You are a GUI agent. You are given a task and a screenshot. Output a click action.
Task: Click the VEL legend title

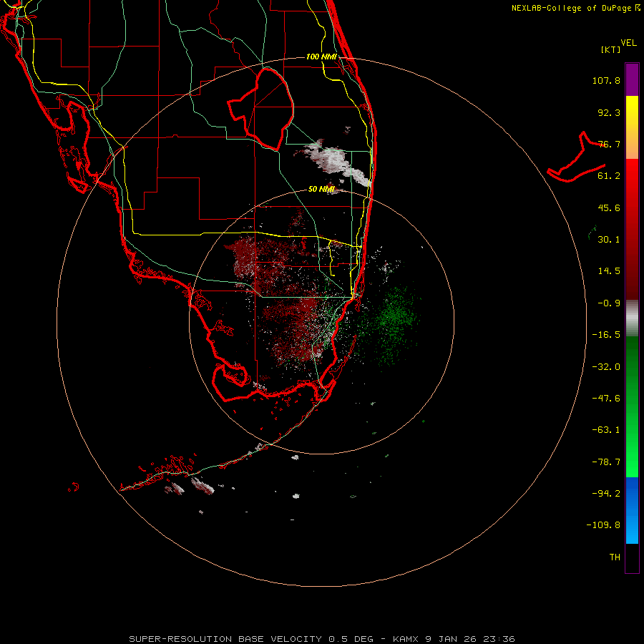coord(628,43)
